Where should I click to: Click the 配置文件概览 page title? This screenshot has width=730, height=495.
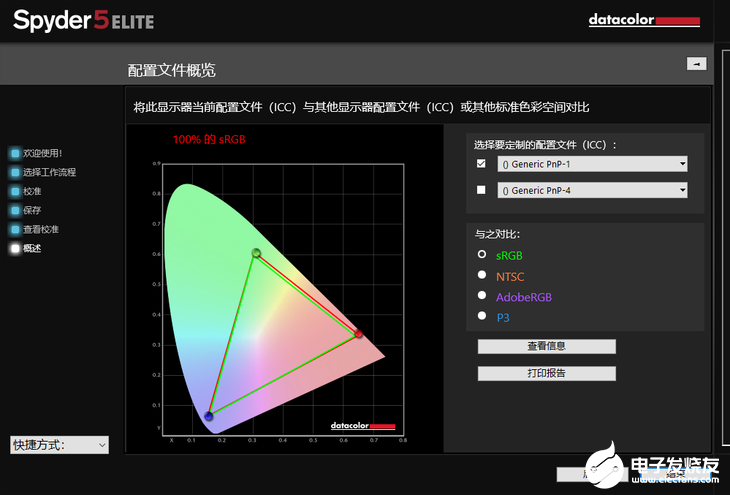pyautogui.click(x=171, y=70)
